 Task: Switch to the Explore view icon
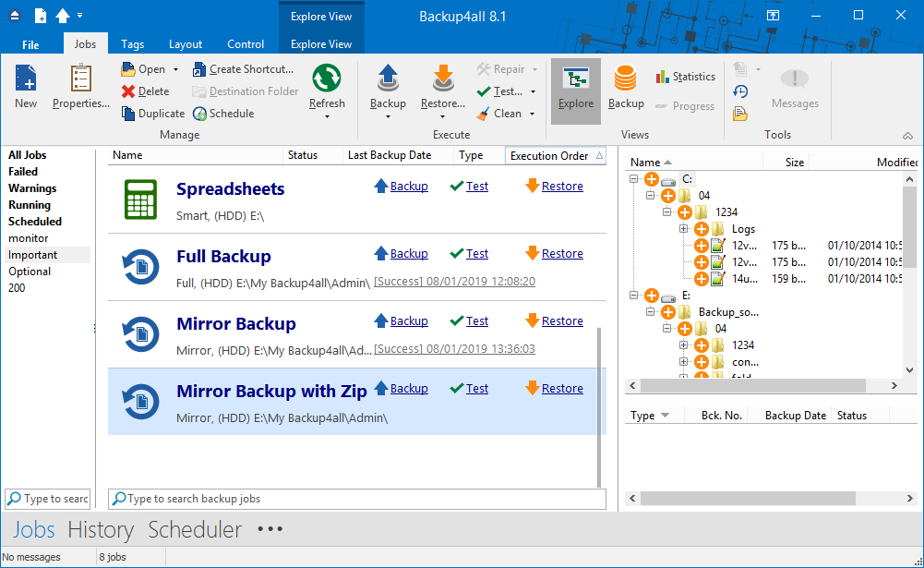[576, 86]
